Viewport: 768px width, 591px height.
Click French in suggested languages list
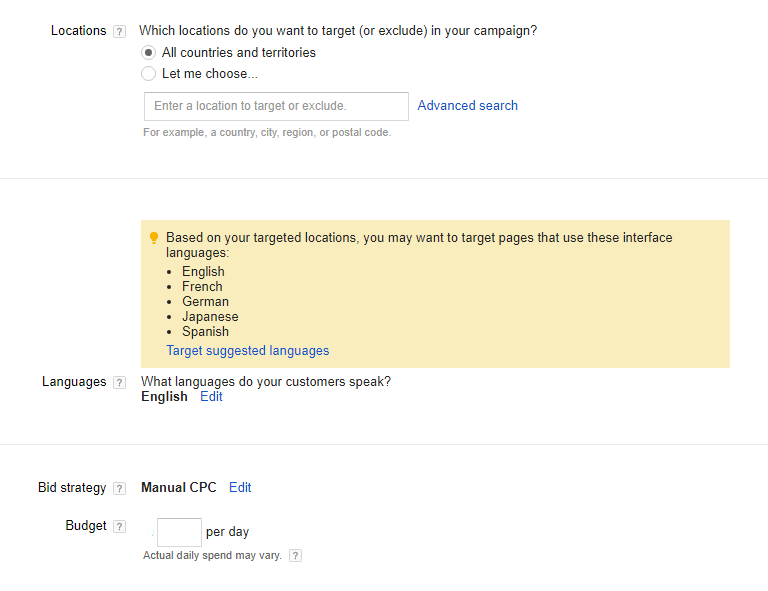coord(202,286)
